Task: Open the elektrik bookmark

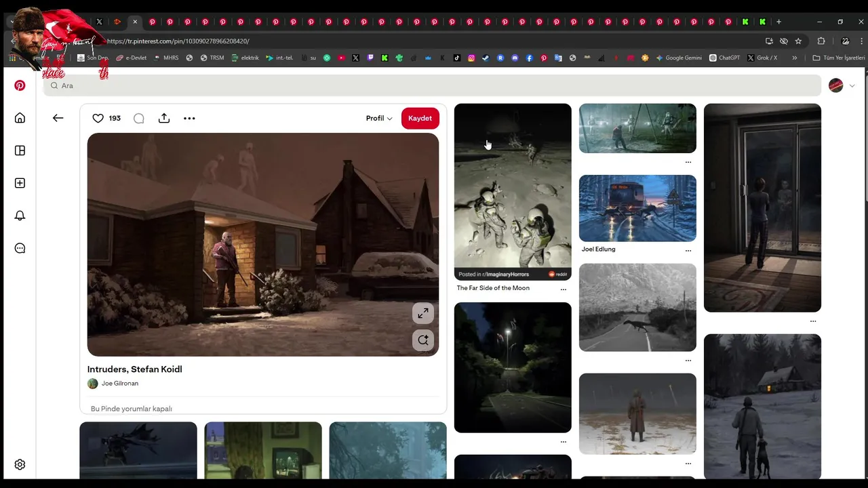Action: tap(245, 58)
